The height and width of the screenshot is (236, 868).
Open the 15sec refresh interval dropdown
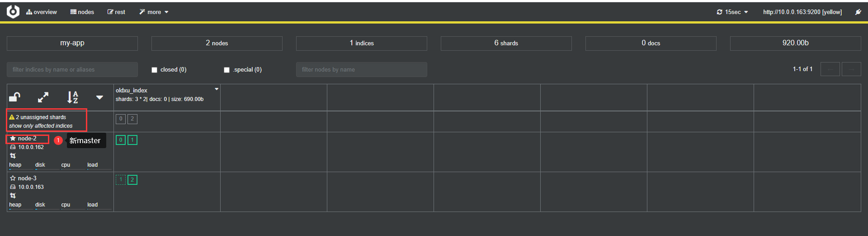tap(732, 12)
